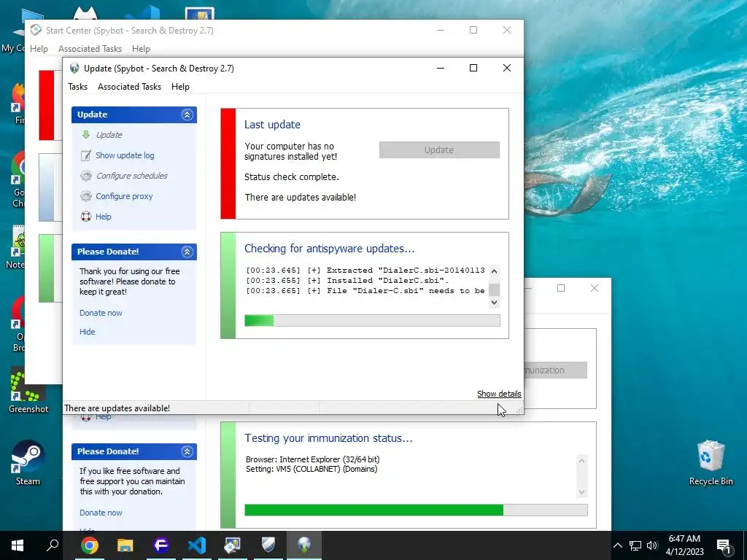
Task: Click the "Browser: Internet Explorer (32/64 bit)" line
Action: tap(312, 459)
